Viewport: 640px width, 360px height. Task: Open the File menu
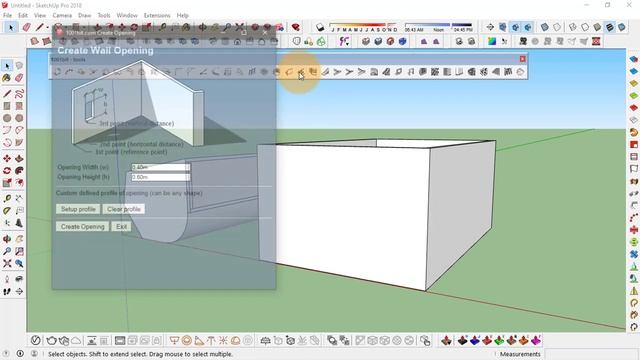7,16
